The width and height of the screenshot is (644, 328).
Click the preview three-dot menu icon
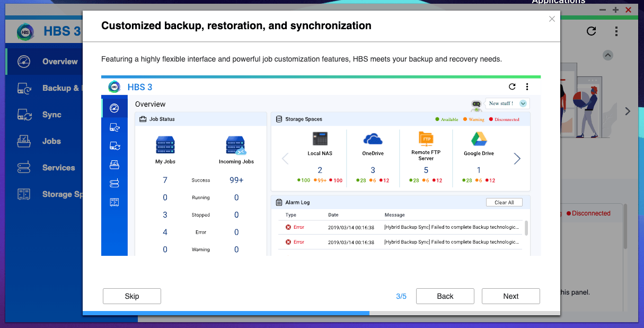[527, 87]
